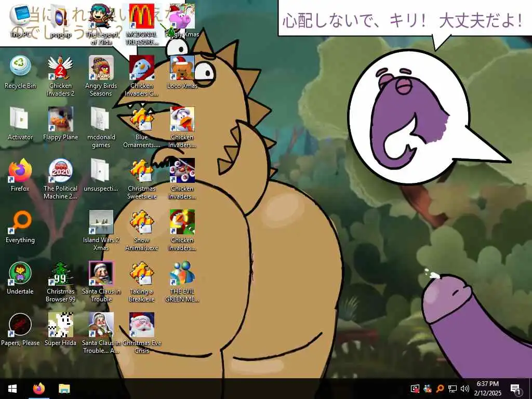Image resolution: width=532 pixels, height=399 pixels.
Task: Select the Snow Animals.exe file
Action: click(x=142, y=231)
